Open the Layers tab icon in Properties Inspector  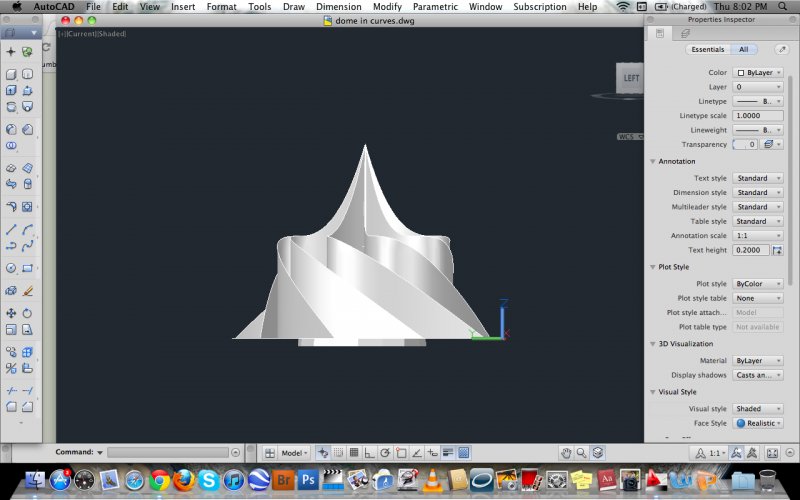point(685,33)
